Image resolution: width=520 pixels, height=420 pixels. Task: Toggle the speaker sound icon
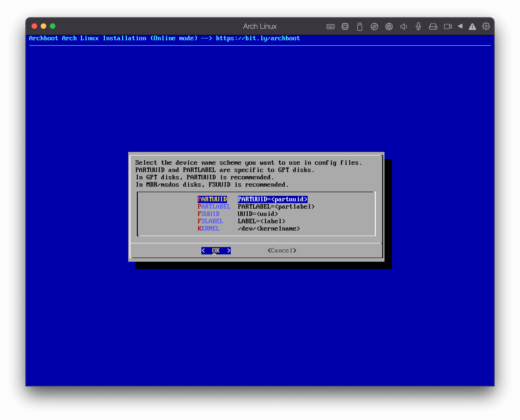(x=404, y=26)
